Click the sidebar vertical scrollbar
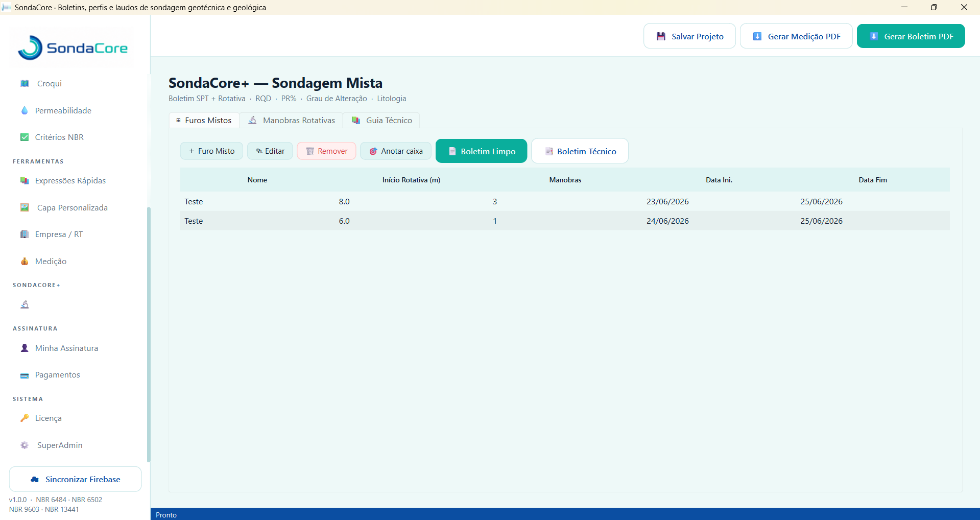 tap(149, 335)
